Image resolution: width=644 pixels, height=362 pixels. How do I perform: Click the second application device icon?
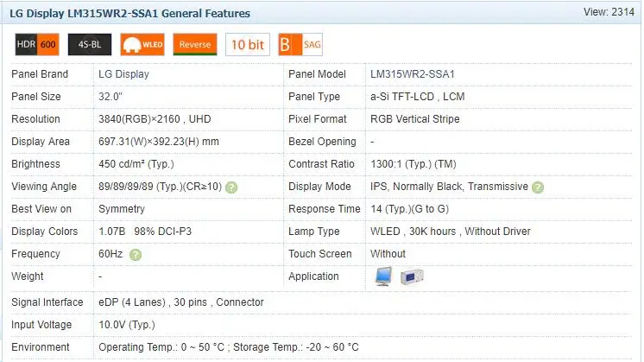tap(412, 277)
